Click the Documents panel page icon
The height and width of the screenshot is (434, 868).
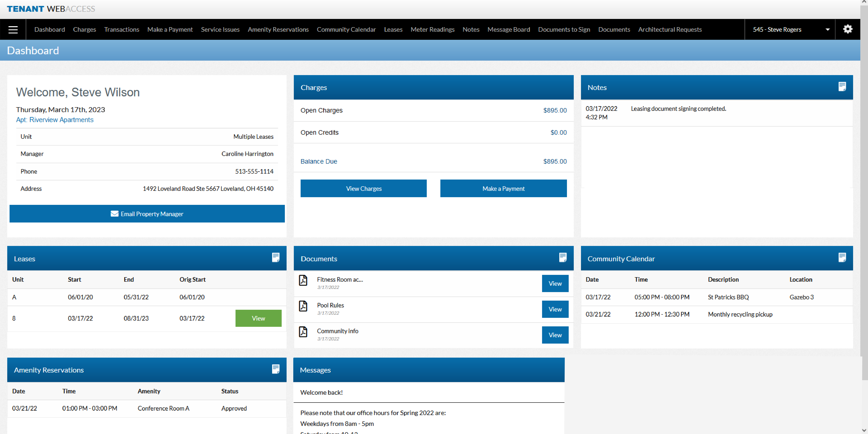[563, 258]
